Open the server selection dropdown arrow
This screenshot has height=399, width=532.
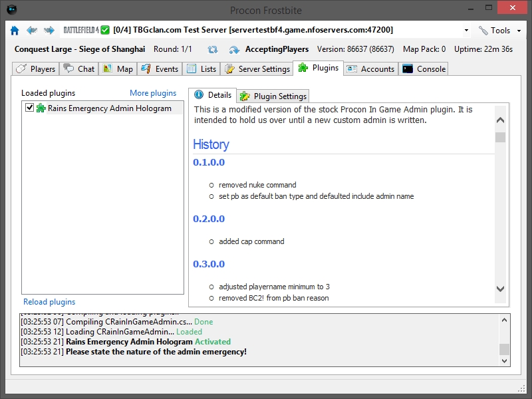pyautogui.click(x=467, y=31)
